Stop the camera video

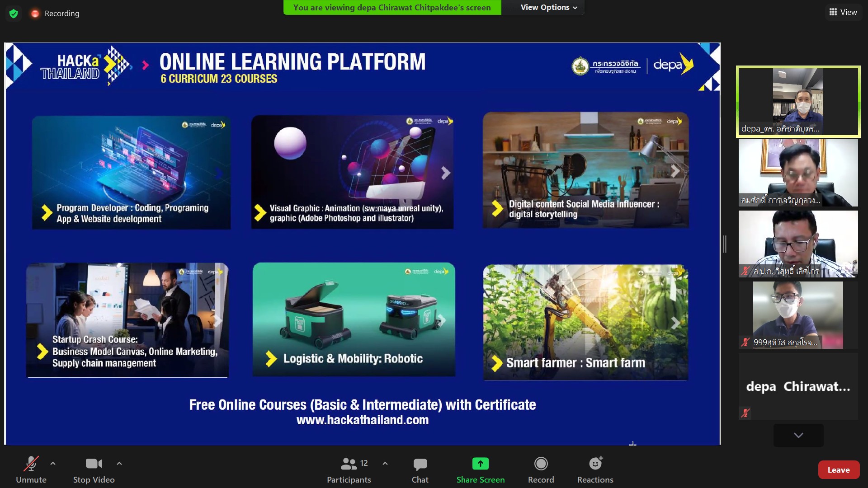click(94, 470)
